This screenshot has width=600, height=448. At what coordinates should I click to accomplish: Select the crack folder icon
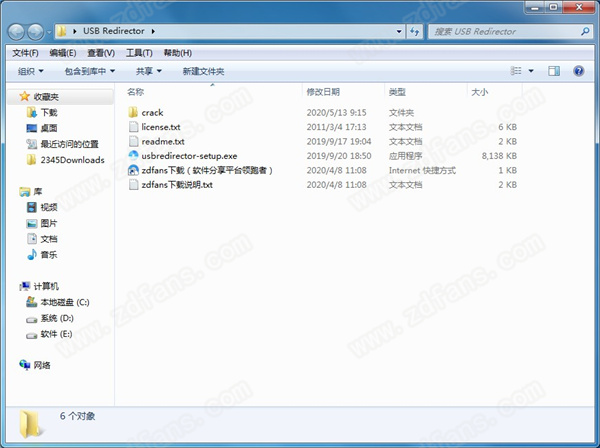[x=133, y=112]
